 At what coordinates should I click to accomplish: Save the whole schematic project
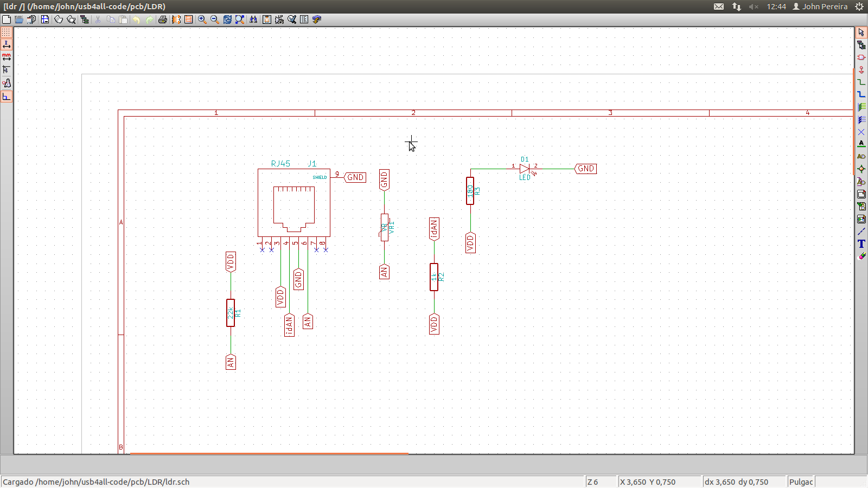[31, 20]
